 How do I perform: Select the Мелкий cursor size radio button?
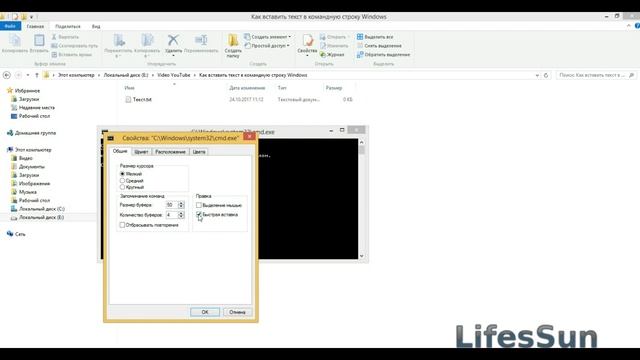pyautogui.click(x=122, y=174)
